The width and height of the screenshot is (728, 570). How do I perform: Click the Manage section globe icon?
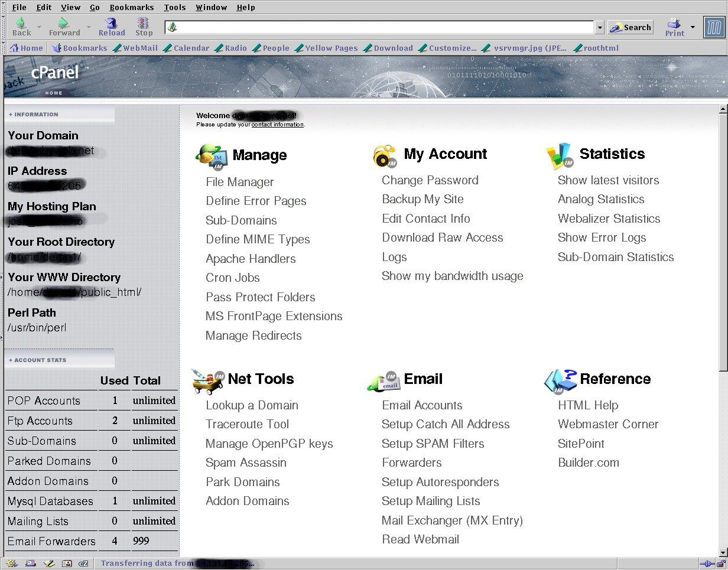click(x=211, y=156)
